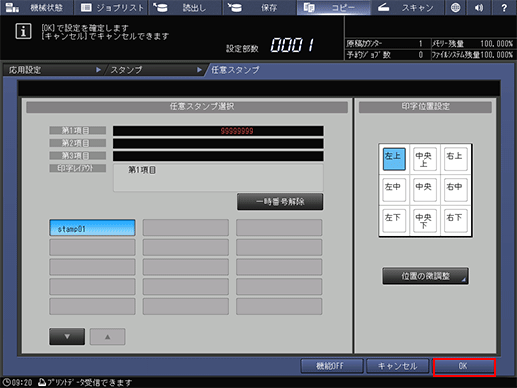
Task: Select 左中 print position
Action: click(x=394, y=190)
